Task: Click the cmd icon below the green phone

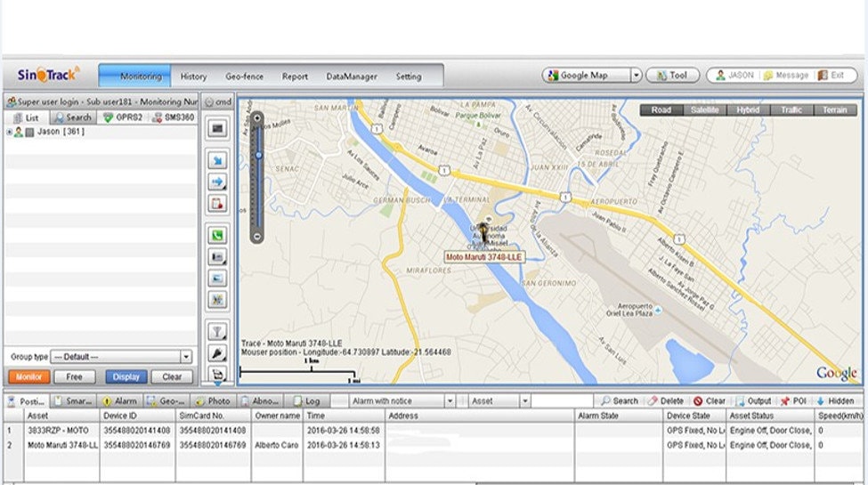Action: pyautogui.click(x=217, y=257)
